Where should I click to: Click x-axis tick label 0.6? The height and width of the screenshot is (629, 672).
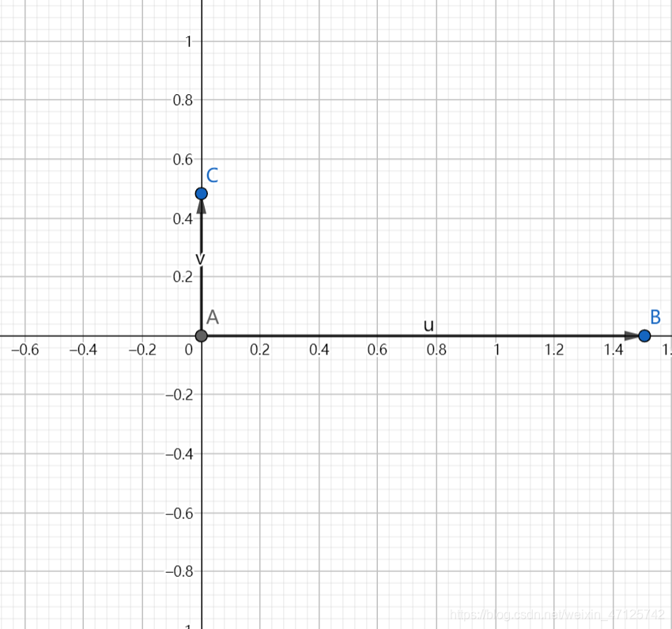pyautogui.click(x=377, y=350)
